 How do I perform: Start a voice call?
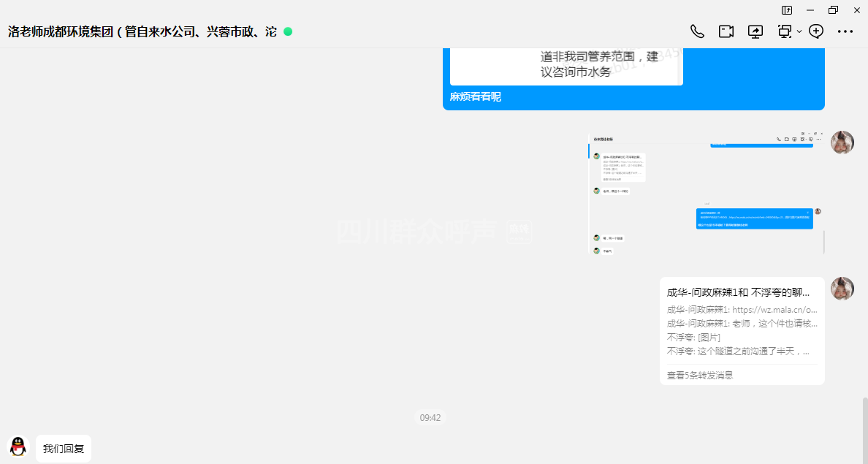697,31
